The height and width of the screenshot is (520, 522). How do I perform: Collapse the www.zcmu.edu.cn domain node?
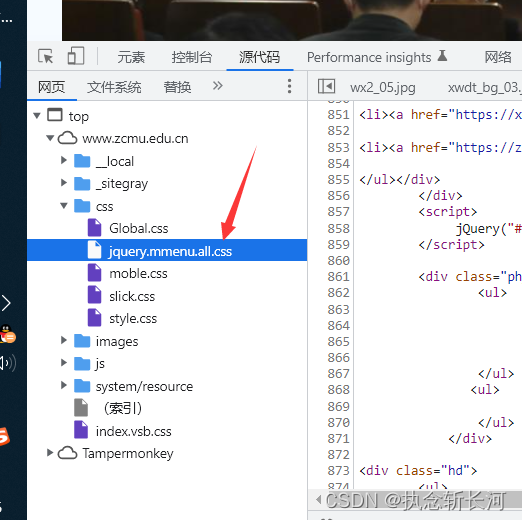tap(50, 138)
